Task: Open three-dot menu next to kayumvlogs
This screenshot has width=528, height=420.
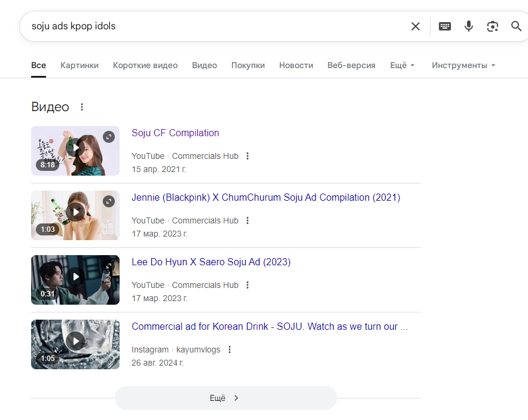Action: [230, 350]
